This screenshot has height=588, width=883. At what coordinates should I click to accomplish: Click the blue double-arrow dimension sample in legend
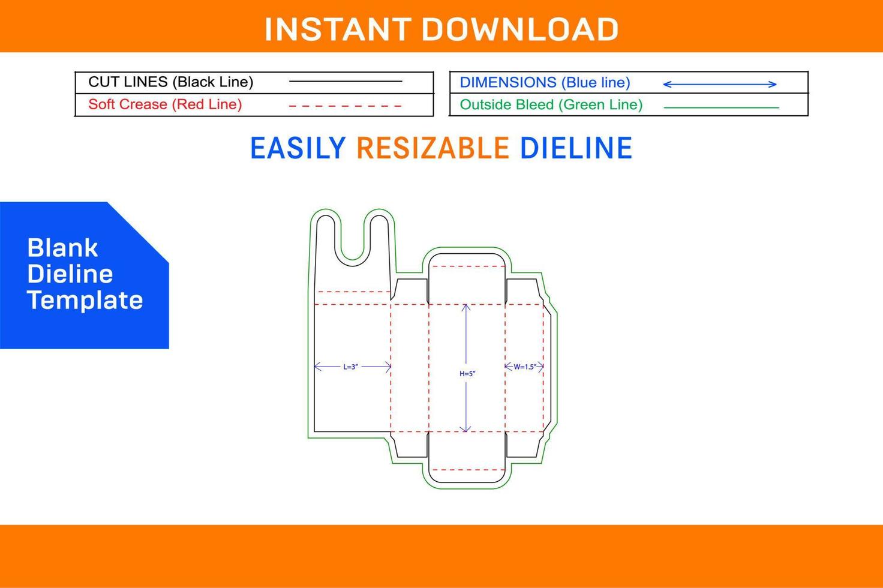pyautogui.click(x=720, y=84)
